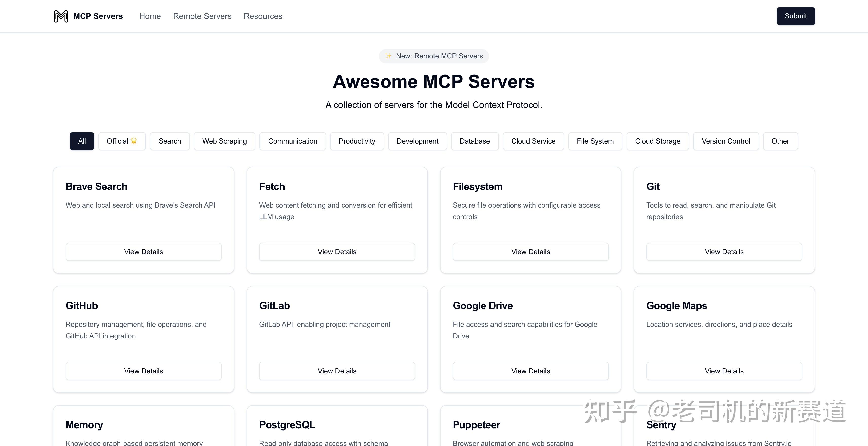The height and width of the screenshot is (446, 868).
Task: Click the MCP Servers logo icon
Action: coord(61,16)
